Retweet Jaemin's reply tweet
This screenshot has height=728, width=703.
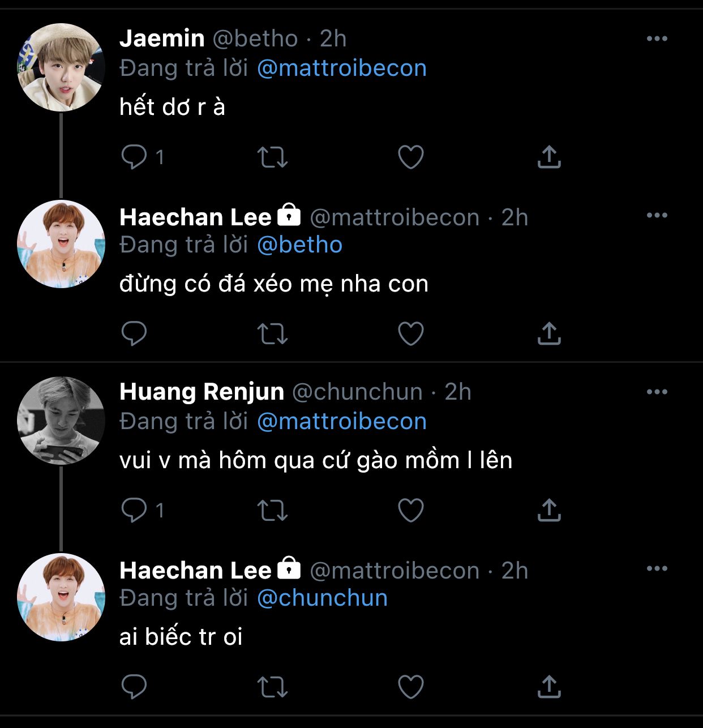[x=272, y=157]
